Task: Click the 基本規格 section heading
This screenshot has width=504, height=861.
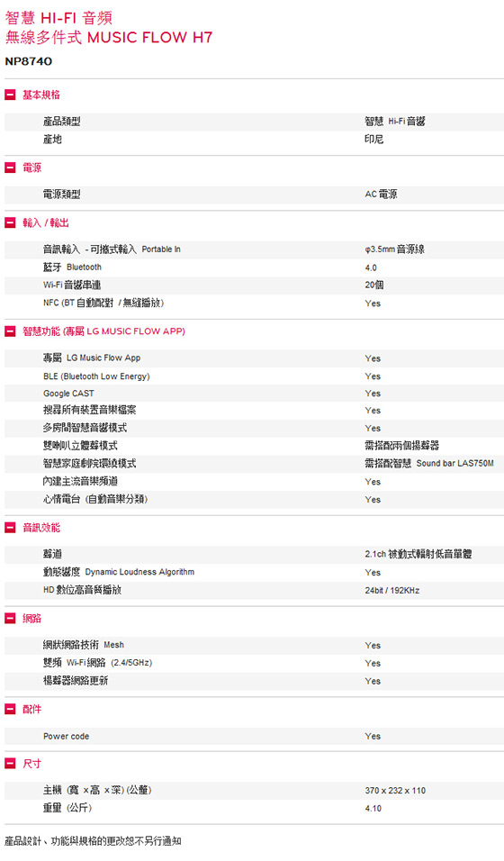Action: 41,95
